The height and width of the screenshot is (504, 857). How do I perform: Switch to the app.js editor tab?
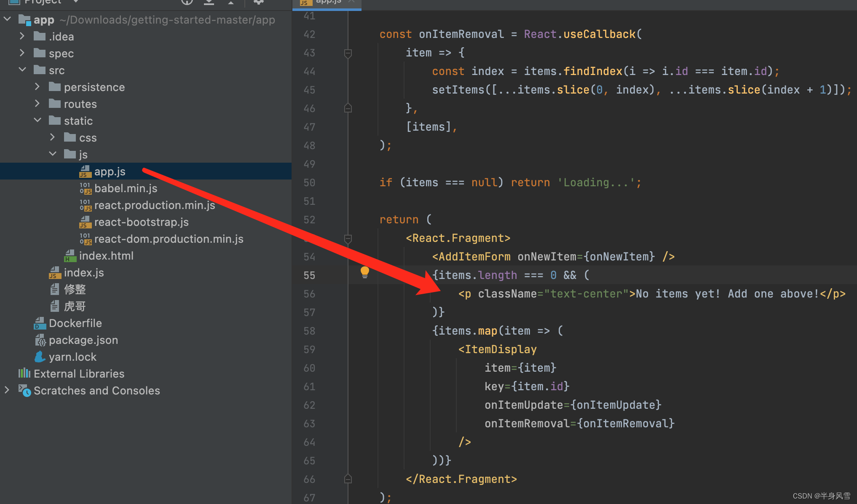(x=327, y=3)
